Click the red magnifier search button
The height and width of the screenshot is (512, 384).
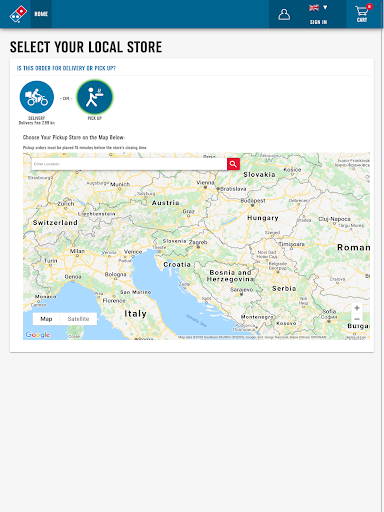coord(233,164)
